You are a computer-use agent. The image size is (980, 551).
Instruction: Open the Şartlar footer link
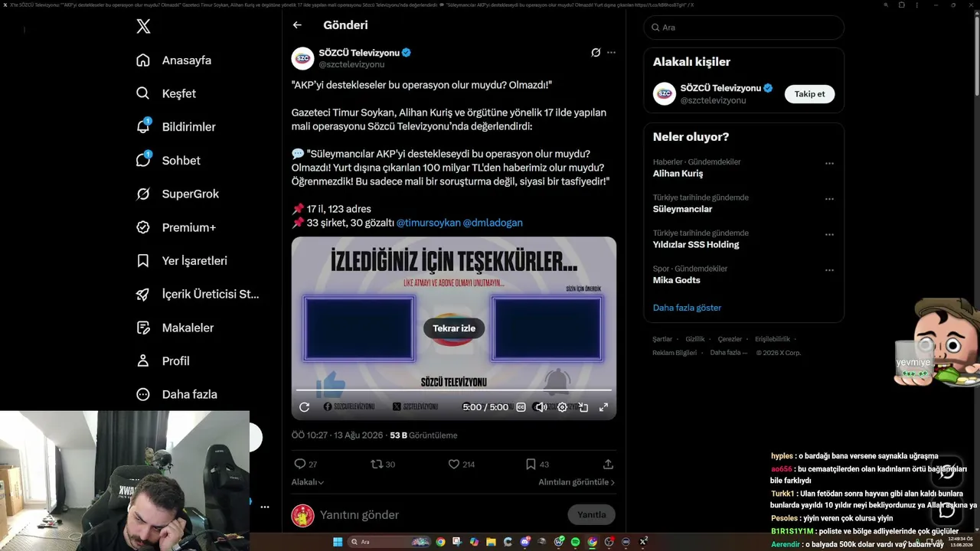pos(662,339)
